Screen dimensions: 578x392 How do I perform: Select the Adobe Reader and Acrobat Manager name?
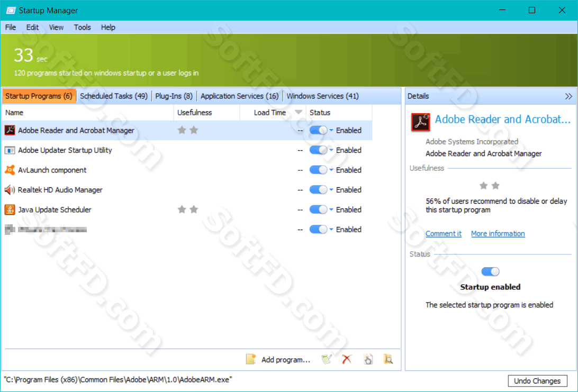click(x=76, y=131)
